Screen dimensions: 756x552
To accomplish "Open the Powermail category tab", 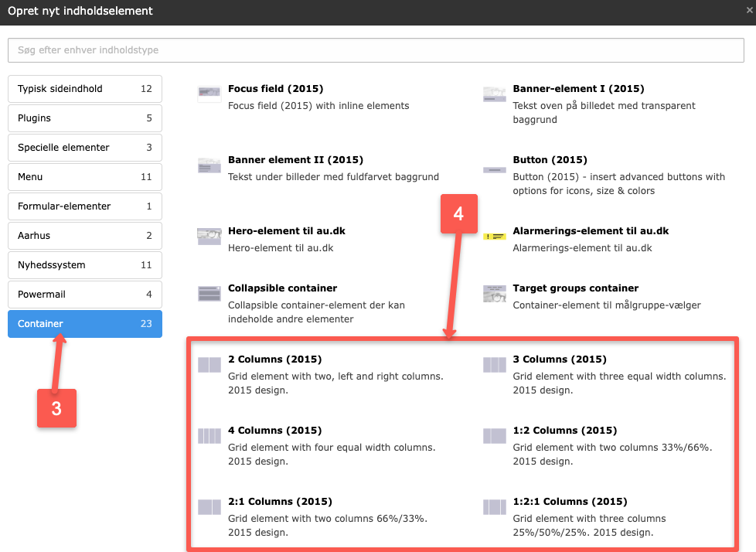I will 85,295.
